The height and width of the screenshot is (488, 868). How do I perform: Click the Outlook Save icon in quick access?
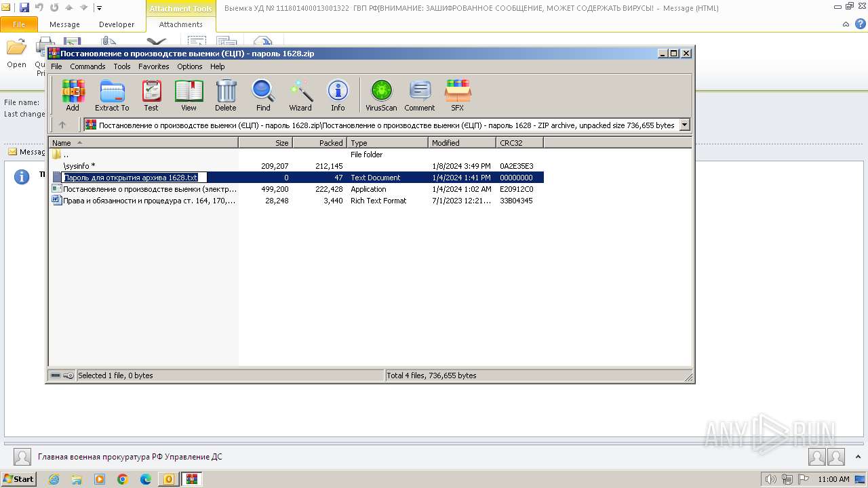pyautogui.click(x=24, y=8)
